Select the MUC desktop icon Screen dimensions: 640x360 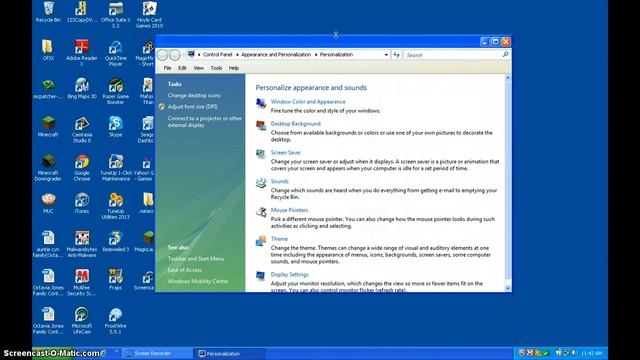[x=48, y=203]
